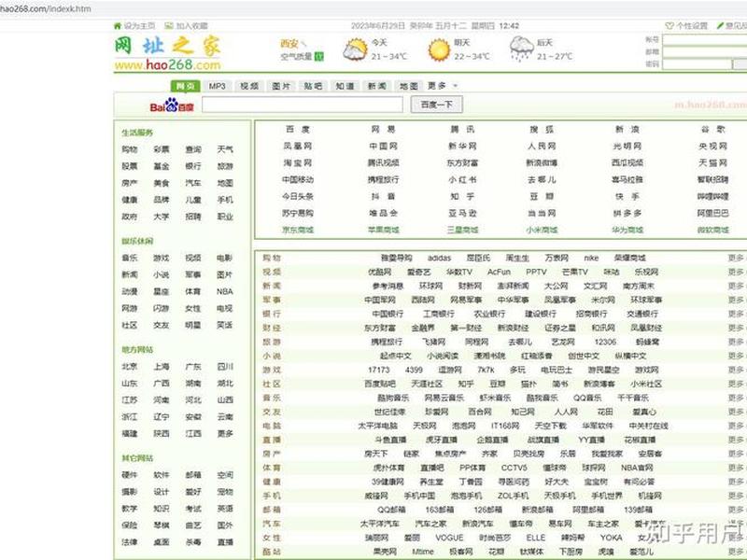The height and width of the screenshot is (560, 747).
Task: Open the 贴吧 search tab
Action: click(x=313, y=86)
